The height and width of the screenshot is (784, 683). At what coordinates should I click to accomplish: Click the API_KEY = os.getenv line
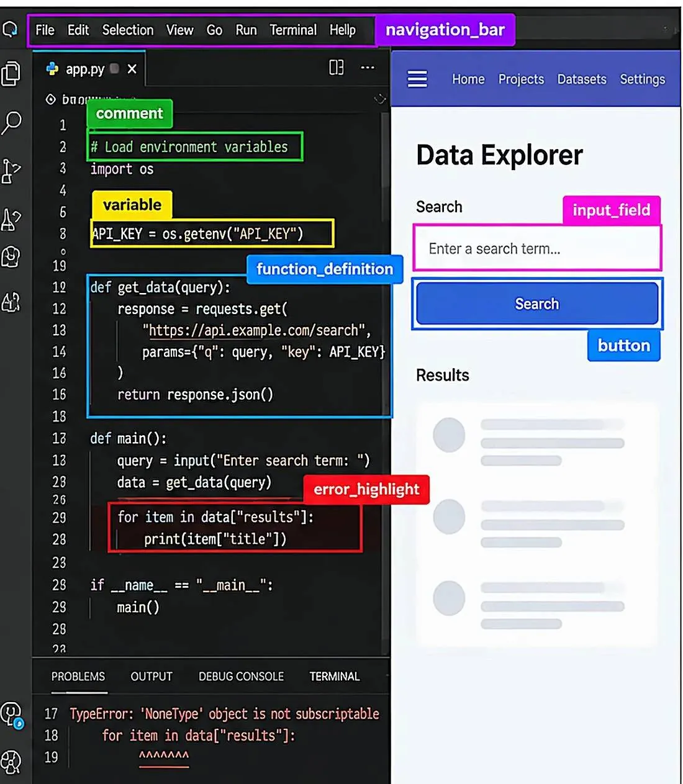197,234
